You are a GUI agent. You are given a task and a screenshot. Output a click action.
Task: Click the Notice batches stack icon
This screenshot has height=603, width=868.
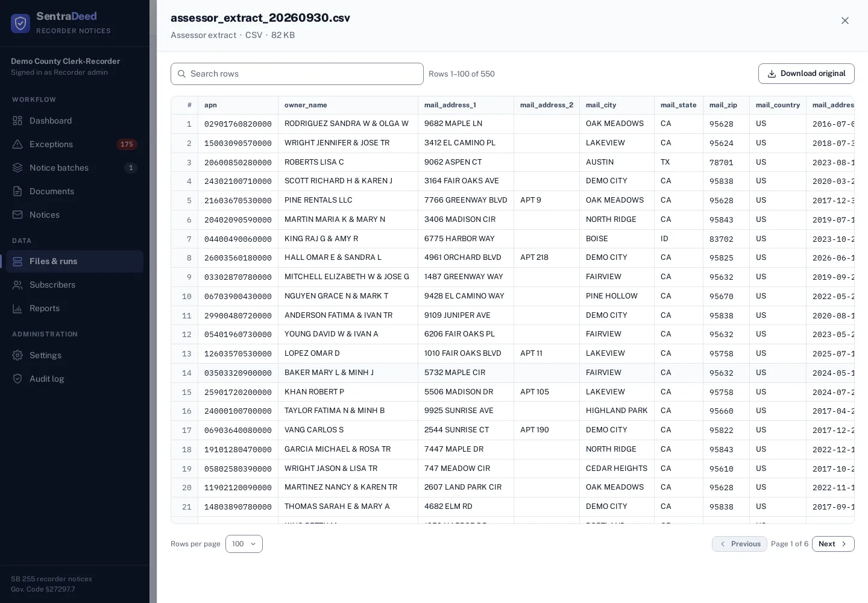tap(17, 168)
